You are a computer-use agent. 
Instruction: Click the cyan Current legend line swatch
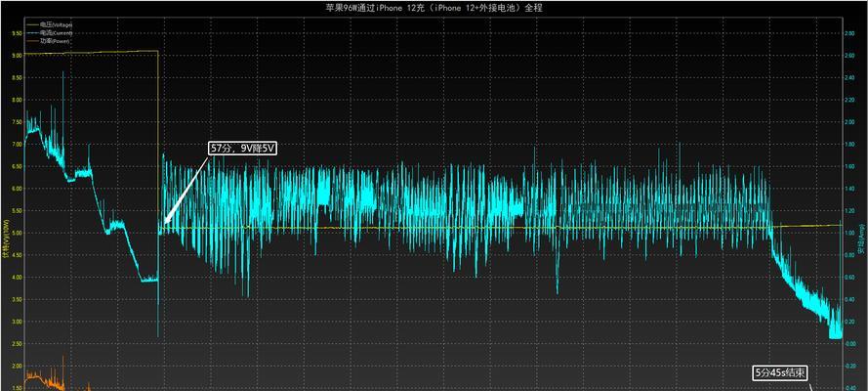pos(32,33)
